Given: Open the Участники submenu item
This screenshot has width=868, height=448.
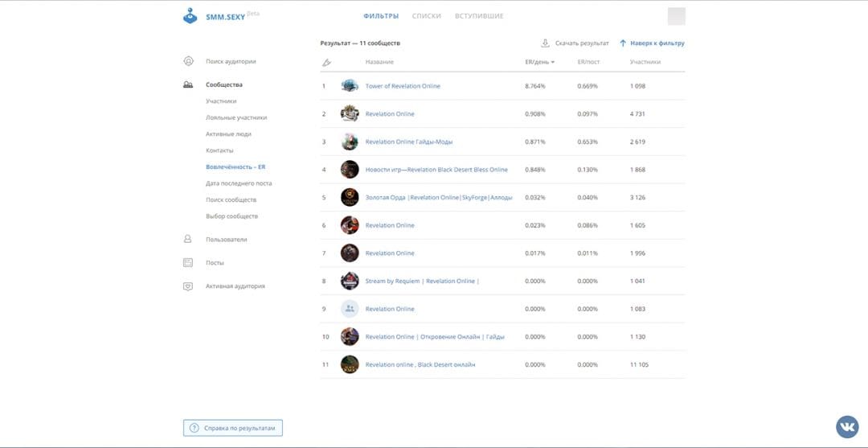Looking at the screenshot, I should point(221,101).
